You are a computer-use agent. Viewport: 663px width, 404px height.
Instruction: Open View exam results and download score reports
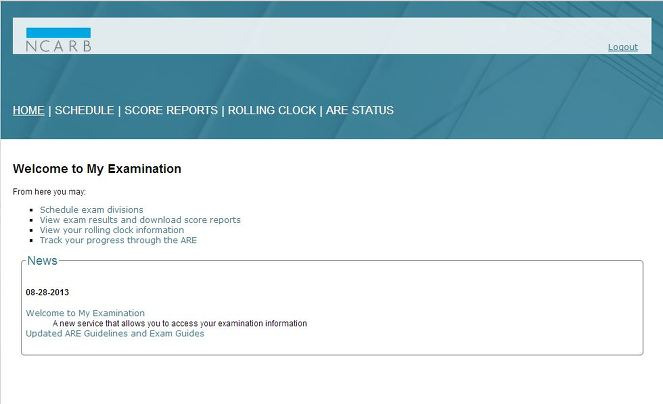pos(140,220)
